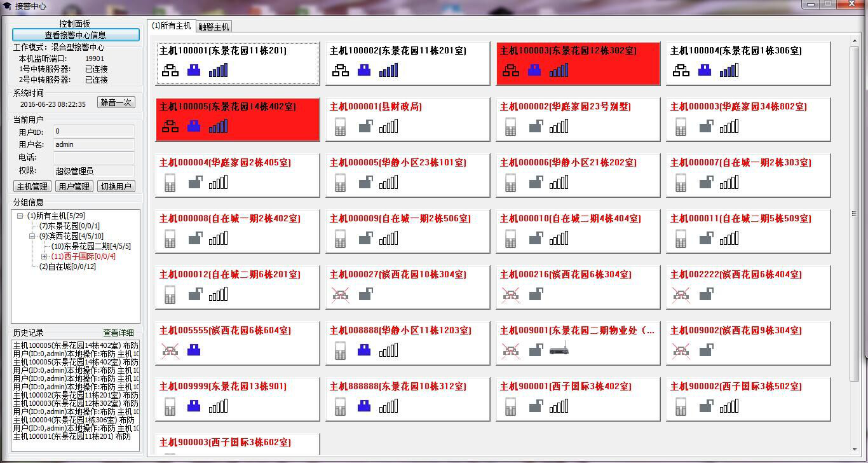This screenshot has width=868, height=463.
Task: Click disarmed lock on host 000011 card
Action: tap(706, 238)
